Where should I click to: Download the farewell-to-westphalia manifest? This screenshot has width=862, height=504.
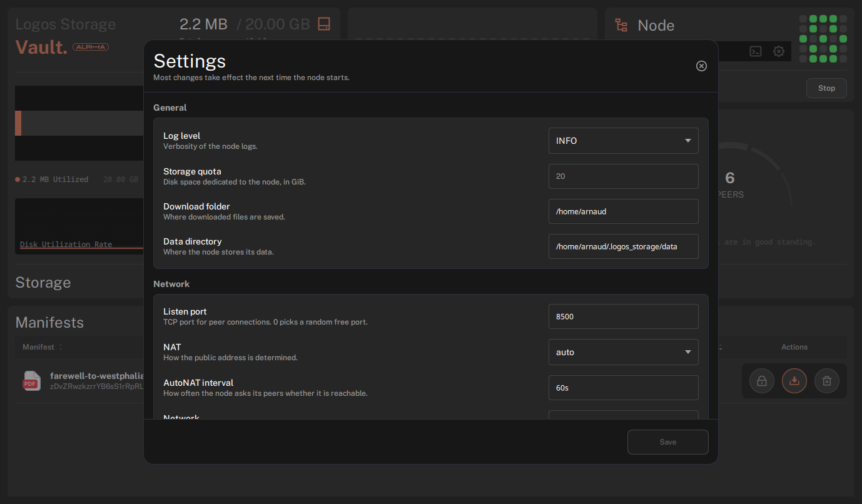pos(794,381)
